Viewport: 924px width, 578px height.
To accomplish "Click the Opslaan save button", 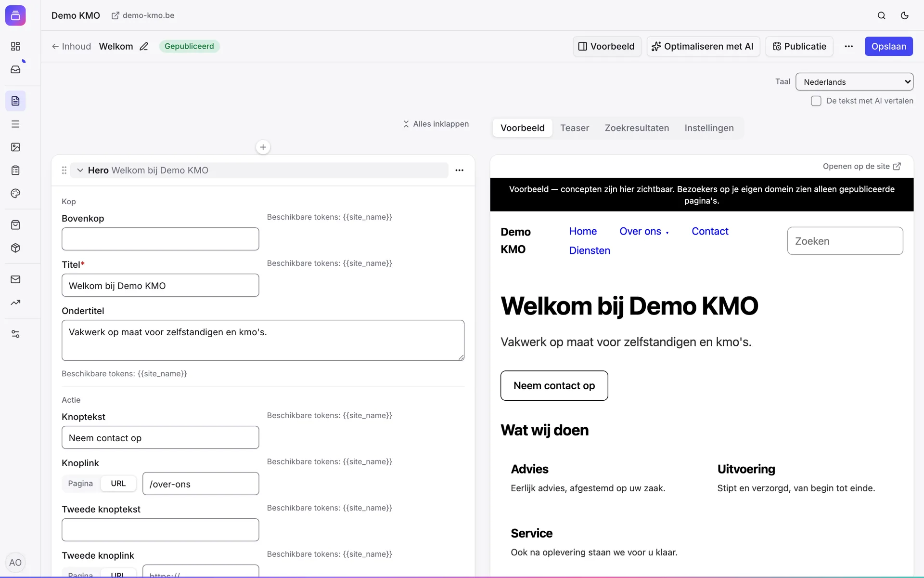I will click(x=888, y=46).
